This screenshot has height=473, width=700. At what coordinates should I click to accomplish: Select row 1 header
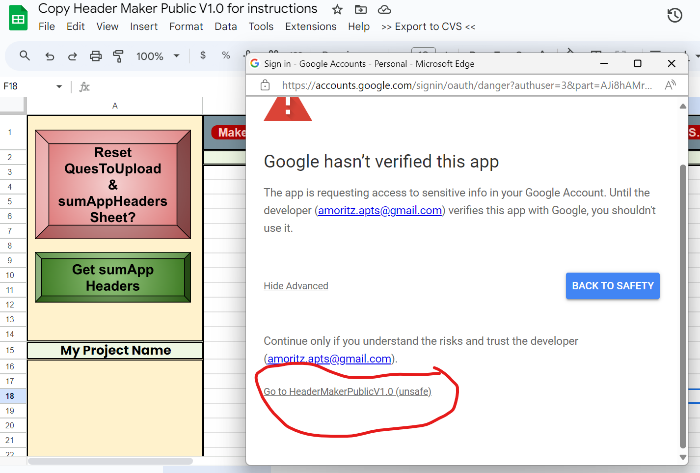10,132
